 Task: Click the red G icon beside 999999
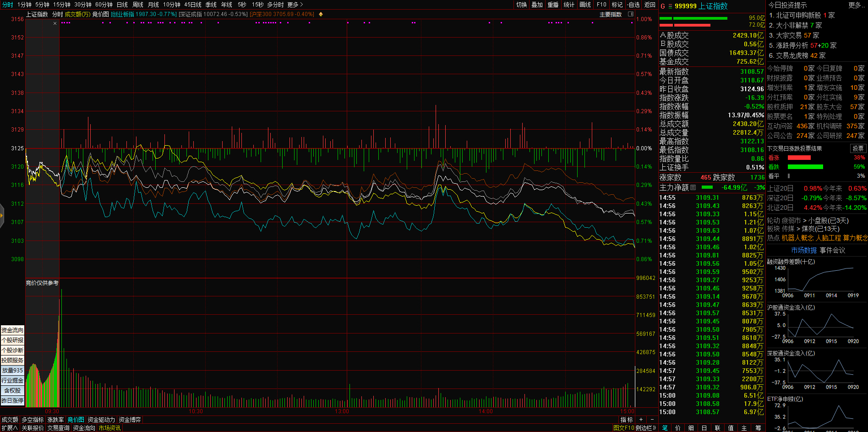[x=662, y=6]
